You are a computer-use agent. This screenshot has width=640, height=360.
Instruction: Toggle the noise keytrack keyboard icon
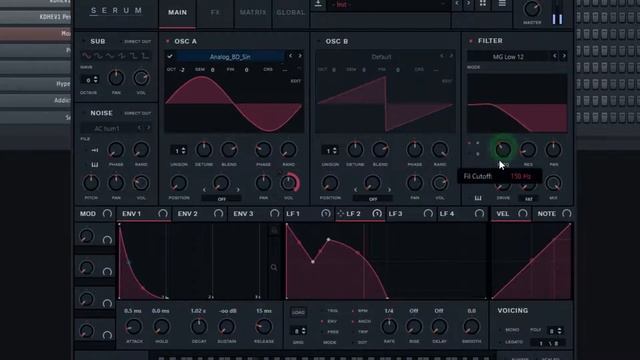(95, 164)
